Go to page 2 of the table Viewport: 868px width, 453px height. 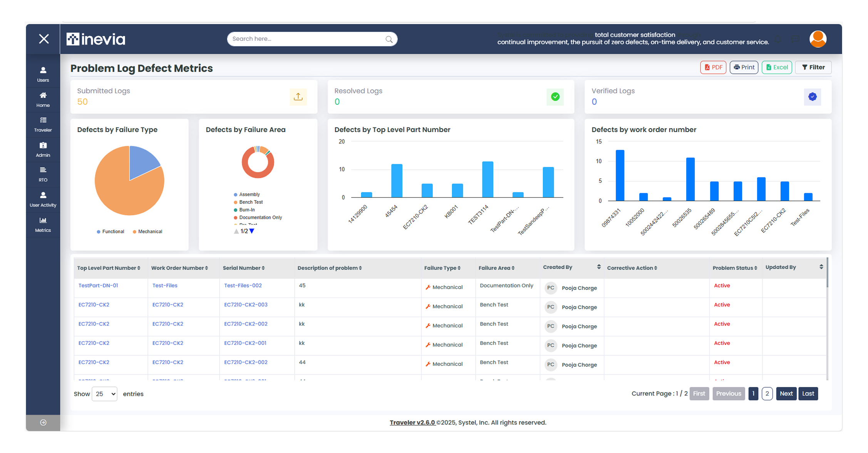tap(767, 394)
